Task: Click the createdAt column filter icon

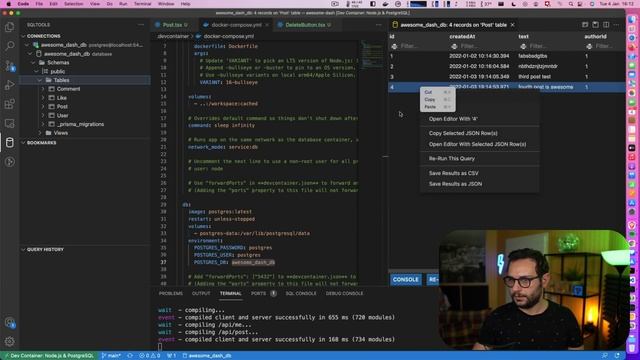Action: [x=454, y=47]
